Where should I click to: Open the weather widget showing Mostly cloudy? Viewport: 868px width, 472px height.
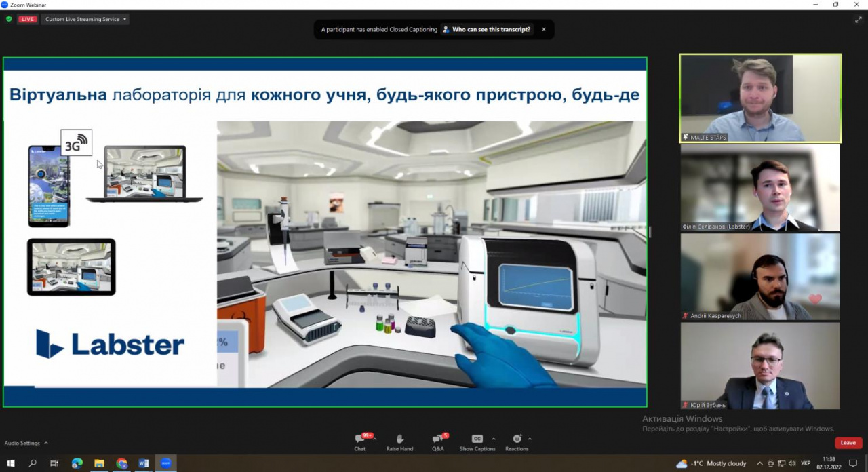(711, 463)
